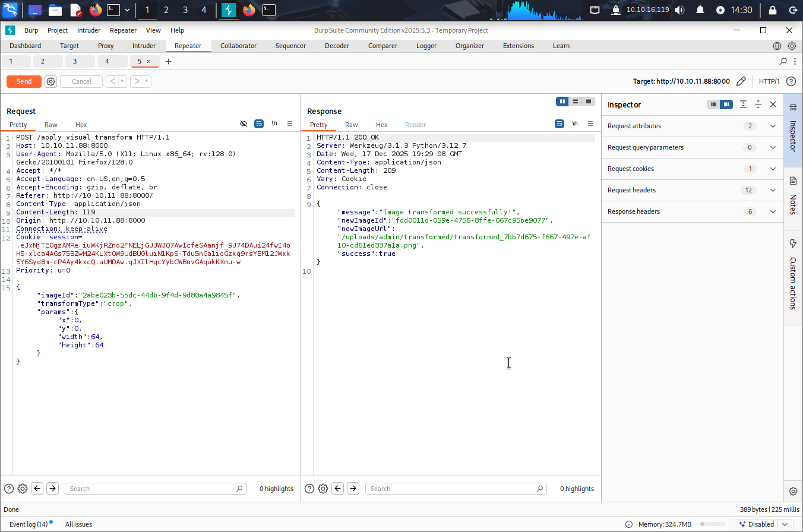Toggle non-printable \n characters in response
The image size is (803, 532).
coord(574,123)
